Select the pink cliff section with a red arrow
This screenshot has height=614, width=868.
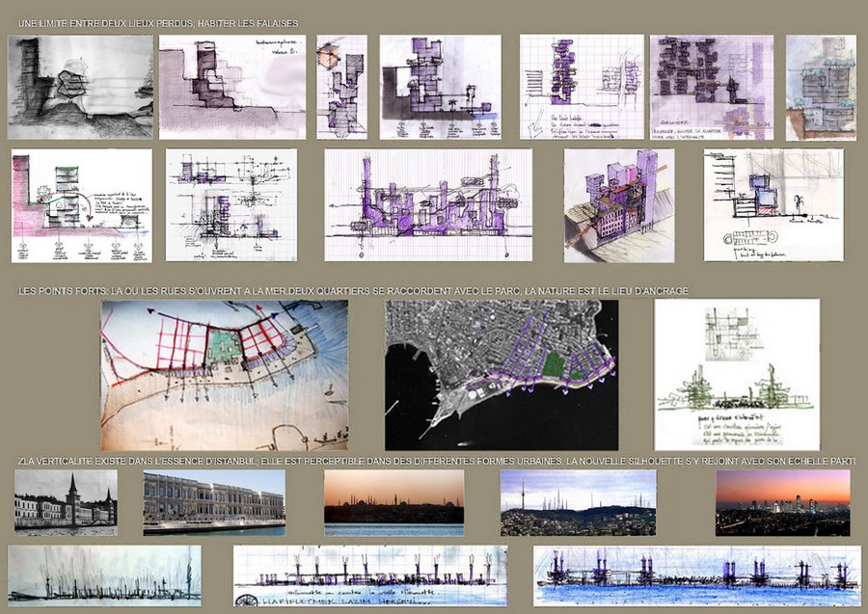tap(81, 205)
